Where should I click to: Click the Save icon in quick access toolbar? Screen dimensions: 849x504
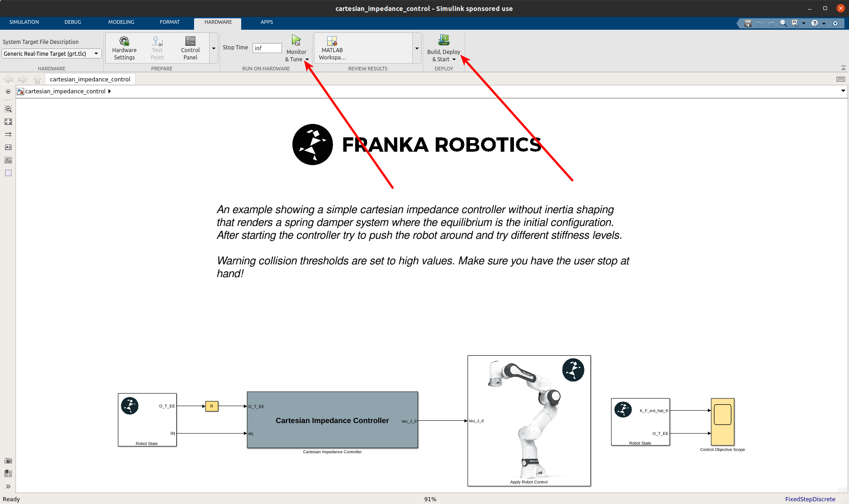click(x=748, y=23)
